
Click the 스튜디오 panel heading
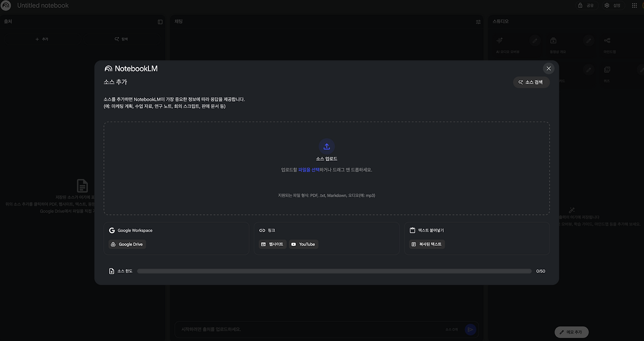501,22
